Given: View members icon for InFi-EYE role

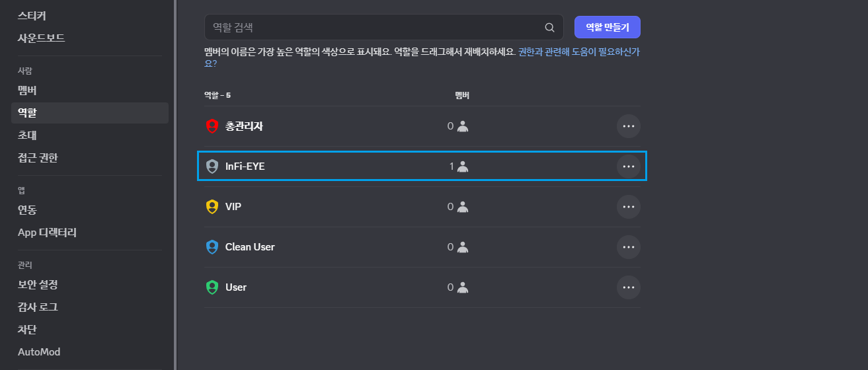Looking at the screenshot, I should (463, 166).
